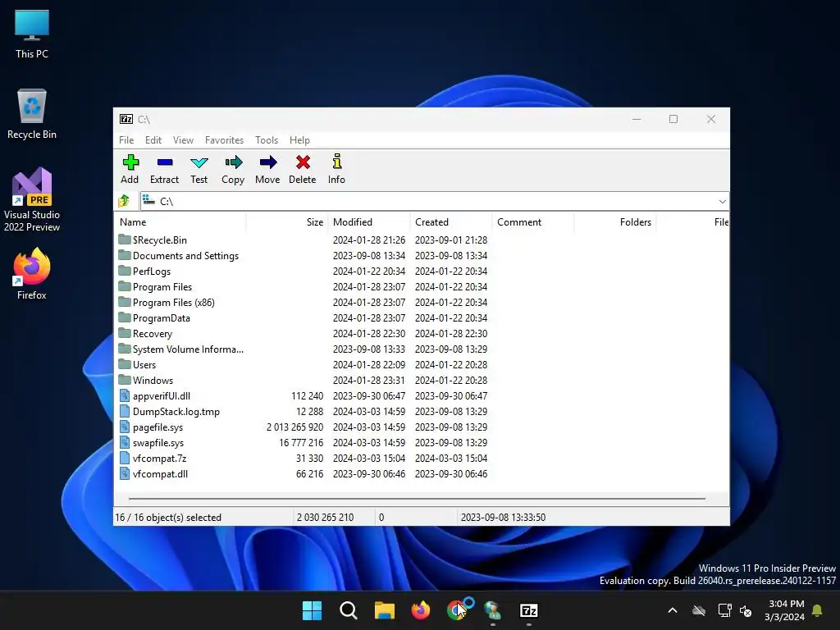Select the Windows folder icon

[x=125, y=380]
